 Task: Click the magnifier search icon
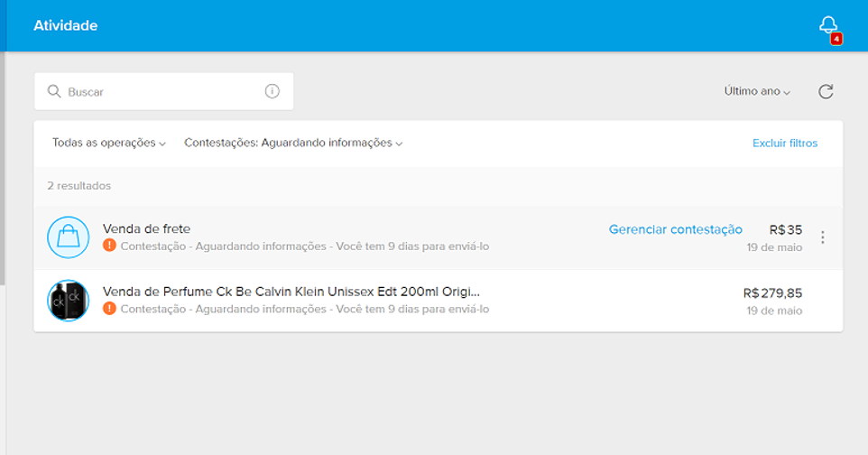coord(54,91)
